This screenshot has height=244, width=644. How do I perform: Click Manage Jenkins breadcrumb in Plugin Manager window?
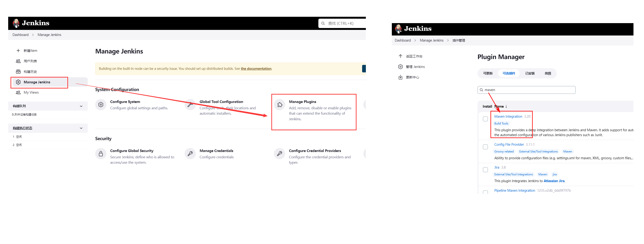click(432, 40)
